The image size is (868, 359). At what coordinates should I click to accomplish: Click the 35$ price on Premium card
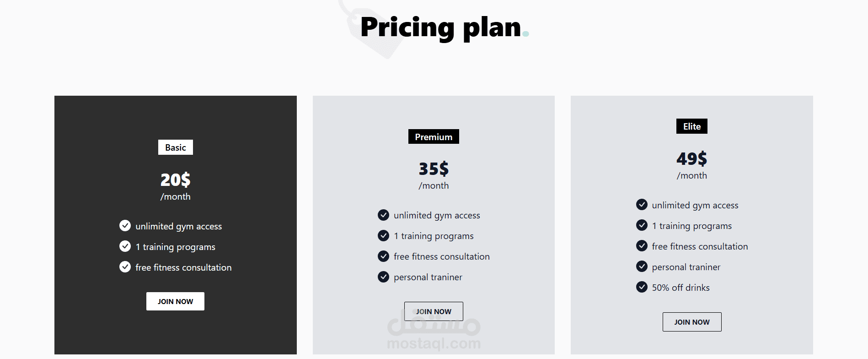click(x=434, y=169)
